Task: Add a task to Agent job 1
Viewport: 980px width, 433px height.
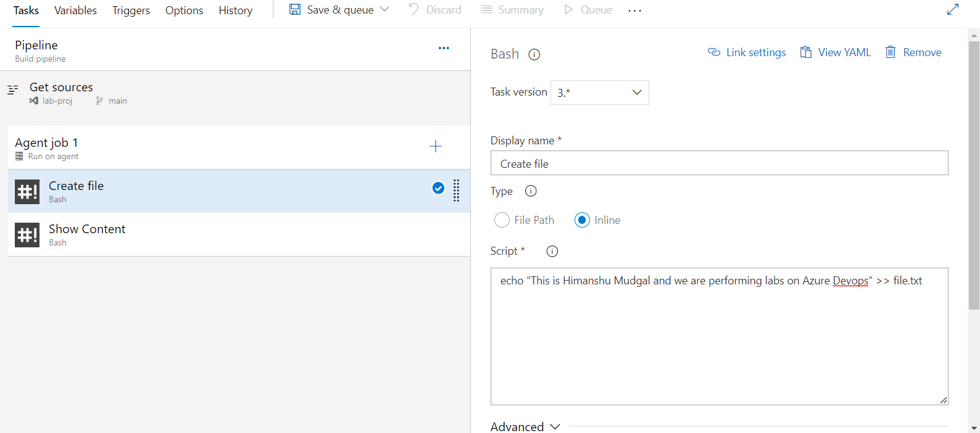Action: coord(436,146)
